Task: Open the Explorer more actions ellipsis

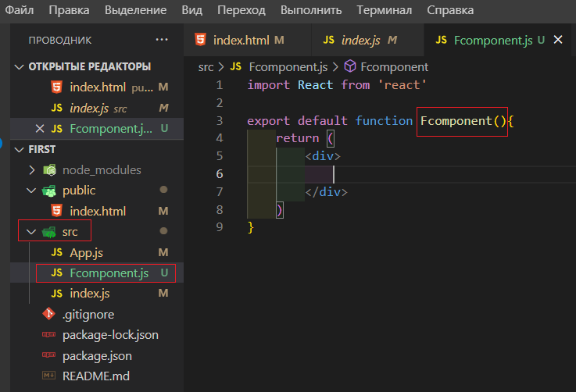Action: point(162,40)
